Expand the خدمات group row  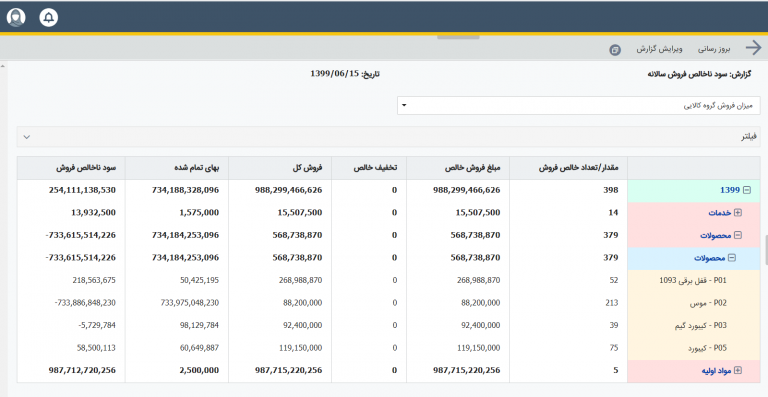(738, 212)
